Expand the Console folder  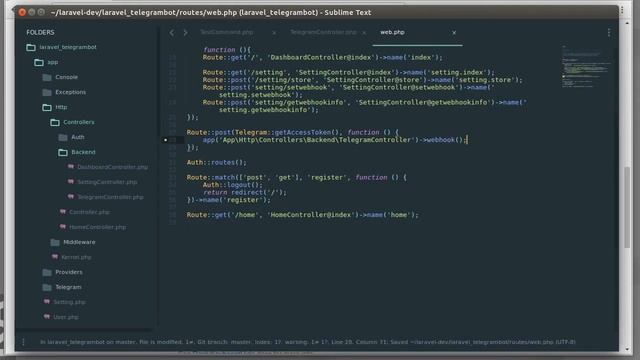[x=67, y=77]
